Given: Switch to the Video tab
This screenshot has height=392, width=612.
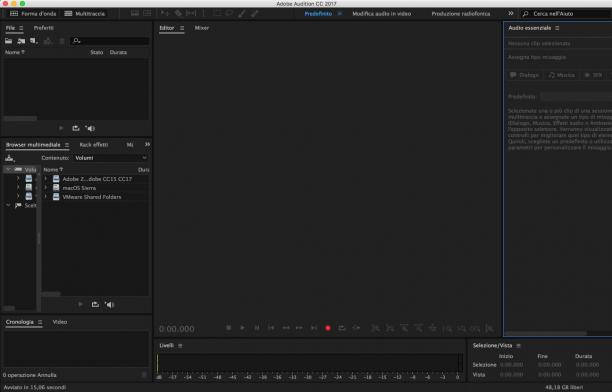Looking at the screenshot, I should click(60, 322).
